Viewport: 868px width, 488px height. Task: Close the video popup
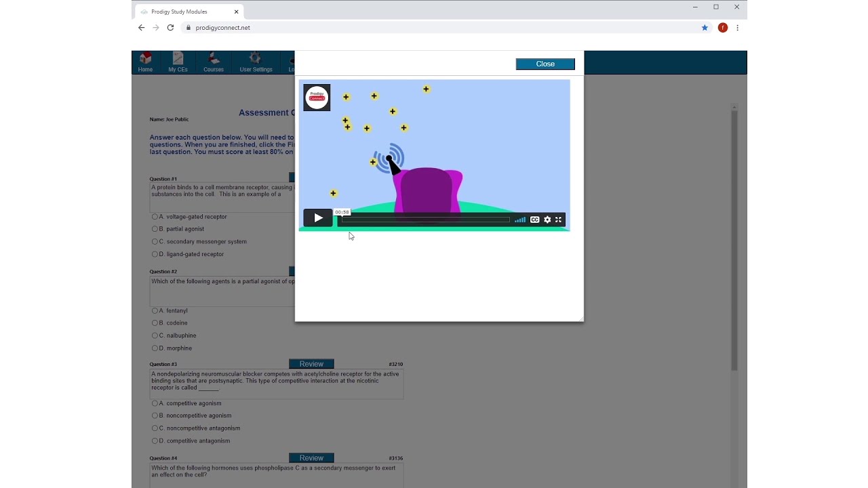tap(545, 64)
